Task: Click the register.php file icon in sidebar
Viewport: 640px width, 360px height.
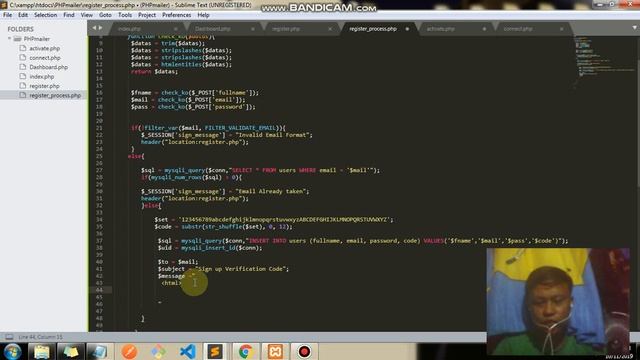Action: pyautogui.click(x=23, y=86)
